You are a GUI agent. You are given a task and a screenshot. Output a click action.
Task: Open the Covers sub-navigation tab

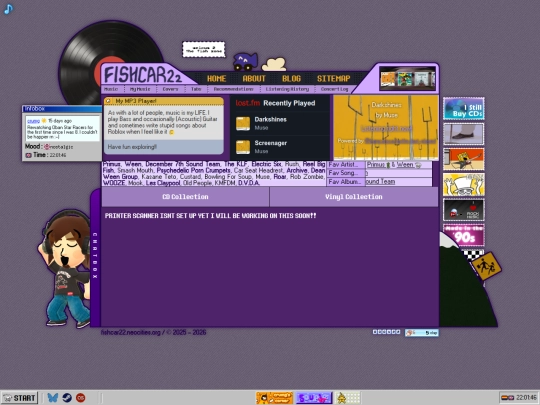point(170,89)
